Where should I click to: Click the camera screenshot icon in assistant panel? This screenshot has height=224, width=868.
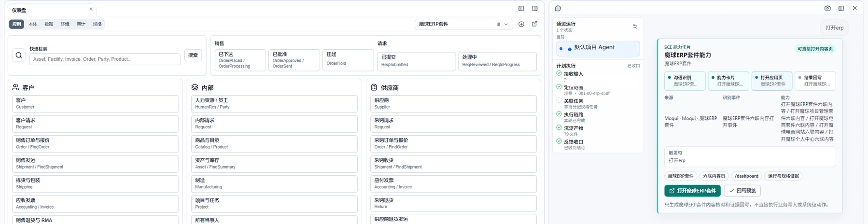tap(827, 8)
